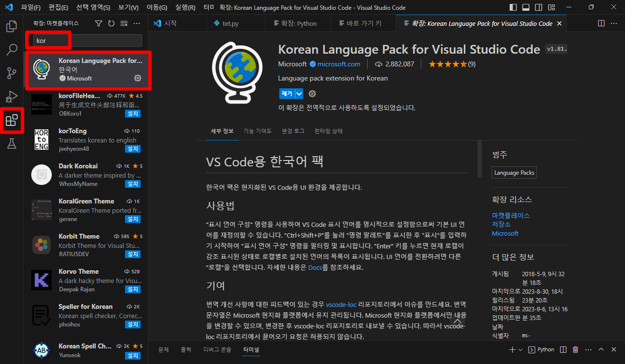Toggle secondary side bar visibility
625x364 pixels.
pyautogui.click(x=538, y=7)
